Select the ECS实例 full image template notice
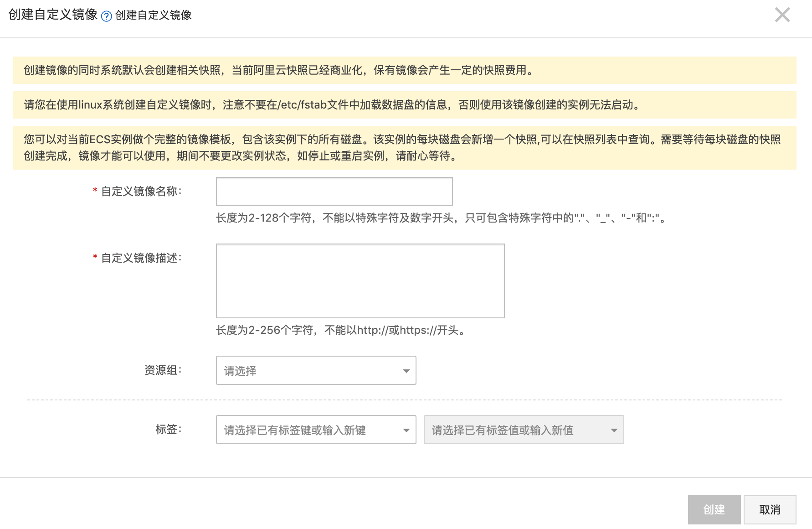Image resolution: width=812 pixels, height=529 pixels. click(404, 148)
